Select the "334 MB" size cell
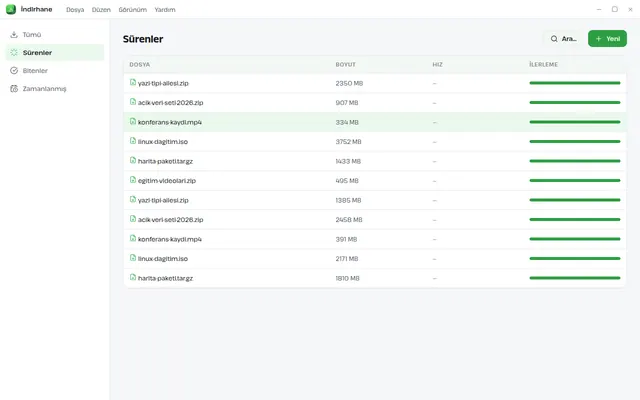This screenshot has width=640, height=400. click(347, 122)
